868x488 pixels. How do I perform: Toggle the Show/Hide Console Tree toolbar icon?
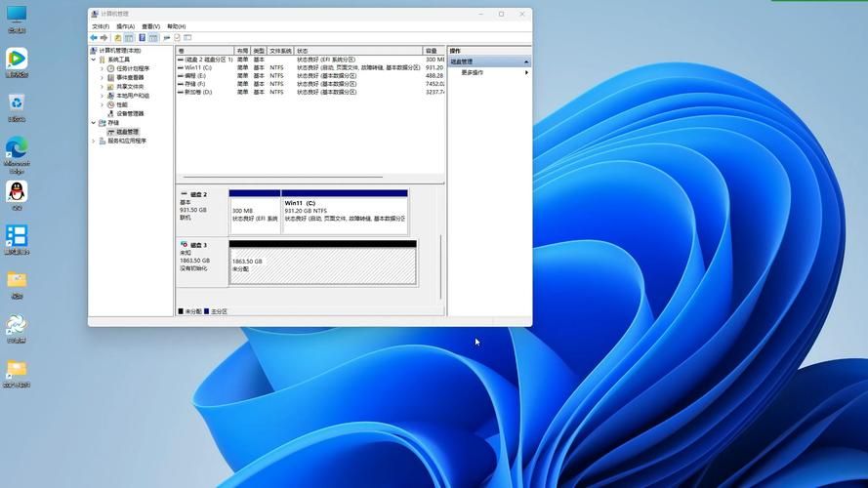pos(129,38)
